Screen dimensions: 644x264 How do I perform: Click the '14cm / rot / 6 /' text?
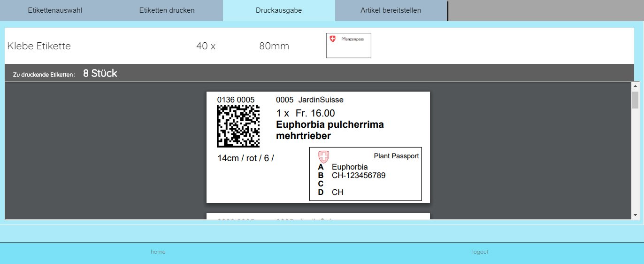(x=245, y=158)
